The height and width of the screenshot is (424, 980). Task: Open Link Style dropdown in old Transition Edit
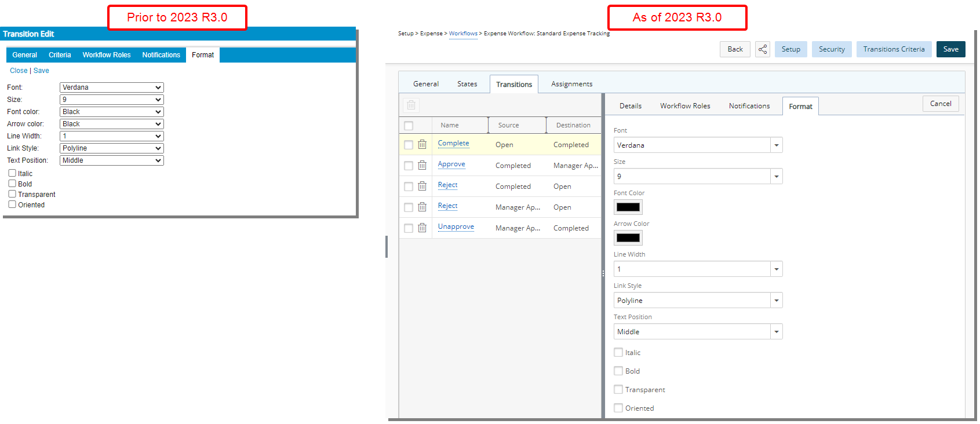tap(112, 148)
